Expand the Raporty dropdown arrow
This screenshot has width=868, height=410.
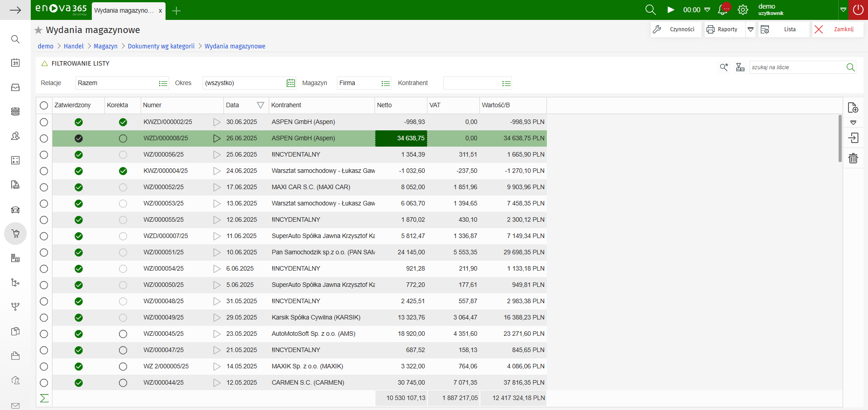click(750, 29)
